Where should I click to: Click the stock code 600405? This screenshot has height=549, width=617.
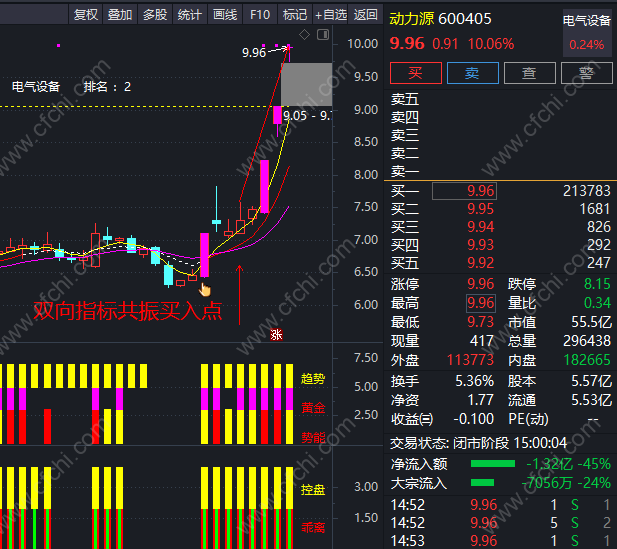465,18
